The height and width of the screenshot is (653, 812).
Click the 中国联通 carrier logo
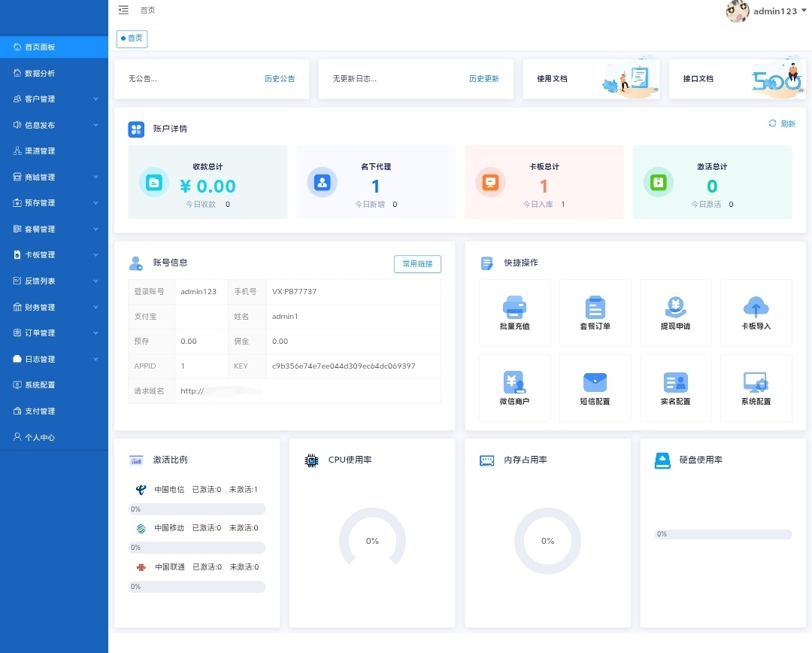click(x=141, y=567)
